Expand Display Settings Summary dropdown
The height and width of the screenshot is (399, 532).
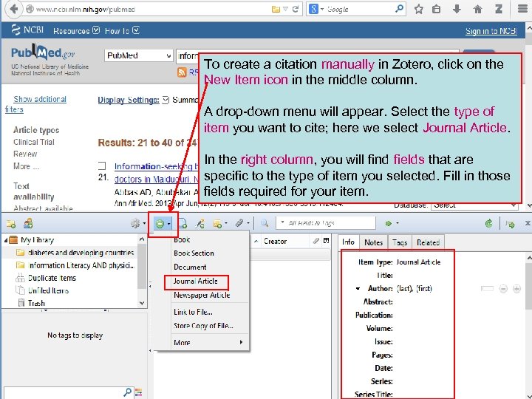pos(166,100)
